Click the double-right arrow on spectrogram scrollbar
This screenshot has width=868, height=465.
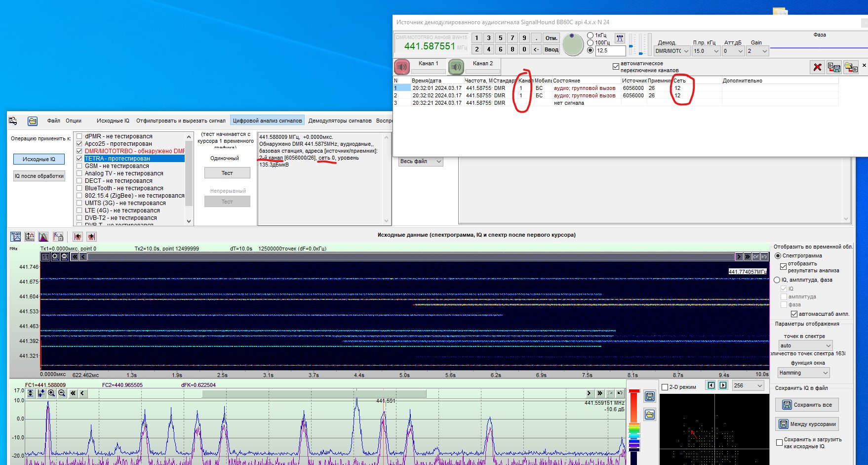[748, 256]
